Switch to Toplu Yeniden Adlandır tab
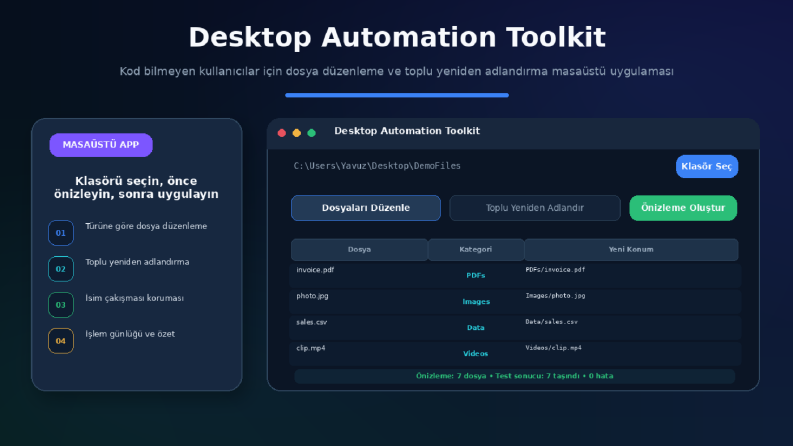The height and width of the screenshot is (446, 793). pos(535,208)
